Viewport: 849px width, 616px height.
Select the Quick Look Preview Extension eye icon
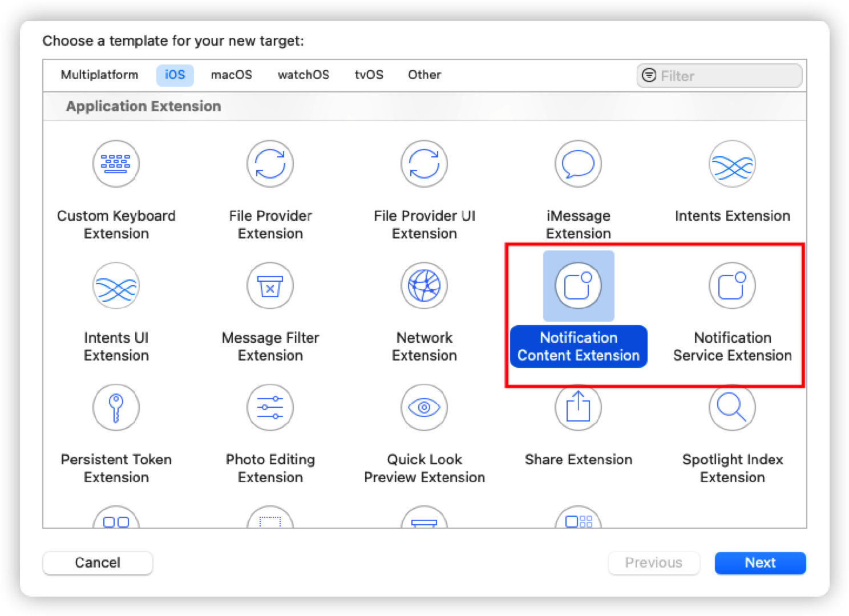coord(424,407)
